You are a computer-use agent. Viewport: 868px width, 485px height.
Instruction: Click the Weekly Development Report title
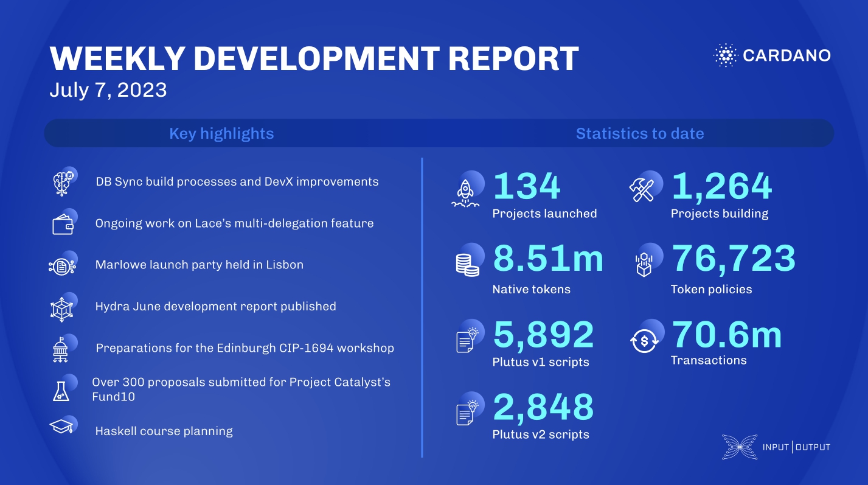click(314, 58)
